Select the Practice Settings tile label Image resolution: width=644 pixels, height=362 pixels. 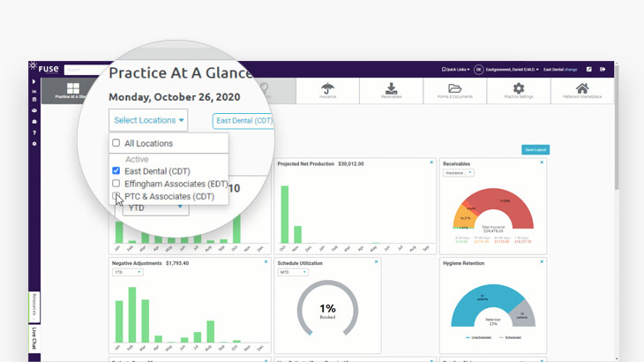pos(519,97)
